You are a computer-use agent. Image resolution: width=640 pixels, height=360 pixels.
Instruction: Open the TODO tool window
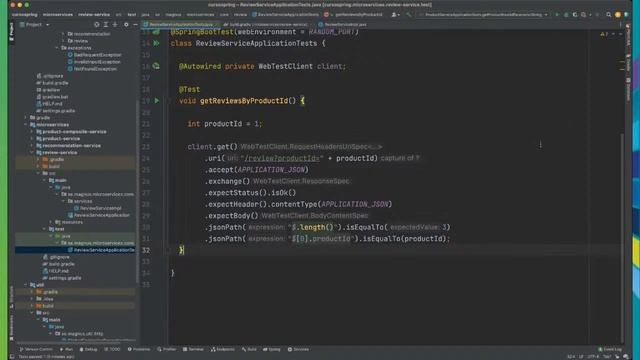coord(112,349)
